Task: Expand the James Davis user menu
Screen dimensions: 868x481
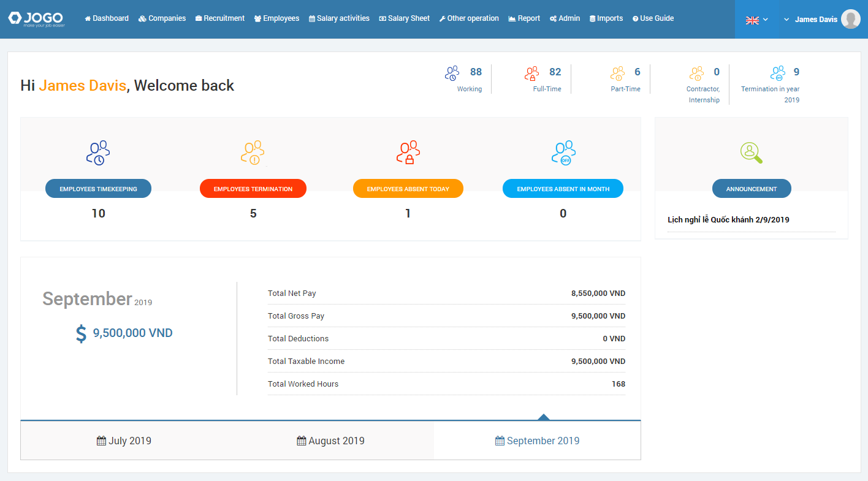Action: pos(810,20)
